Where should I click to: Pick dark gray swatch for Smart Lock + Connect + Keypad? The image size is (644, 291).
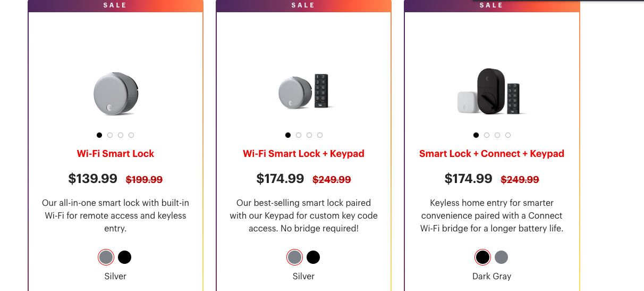(x=482, y=257)
